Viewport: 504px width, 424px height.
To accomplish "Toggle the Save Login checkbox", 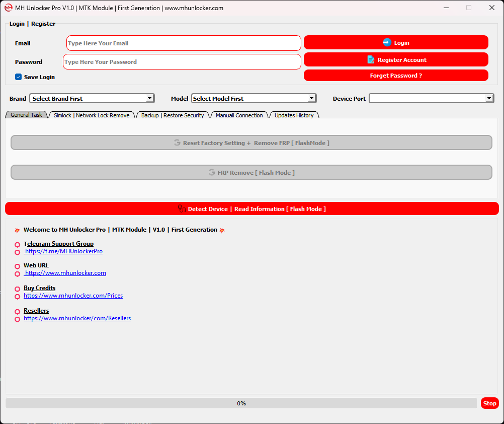I will pos(19,77).
